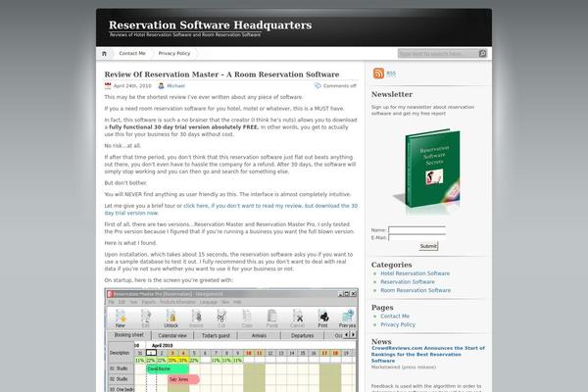Click Print icon in embedded screenshot

click(322, 318)
